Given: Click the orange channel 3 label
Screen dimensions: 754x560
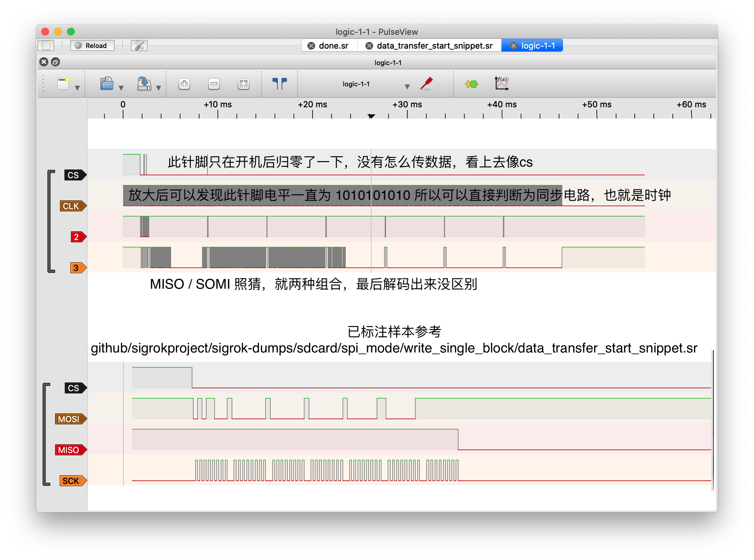Looking at the screenshot, I should (78, 267).
